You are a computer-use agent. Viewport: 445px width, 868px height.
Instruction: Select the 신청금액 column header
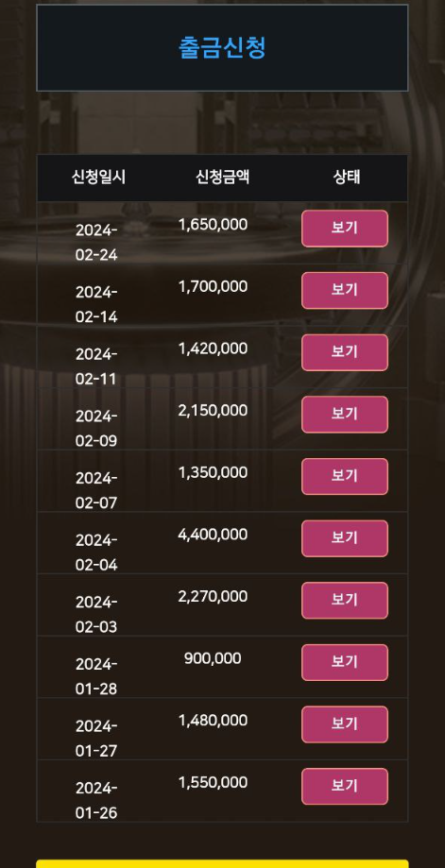(223, 178)
